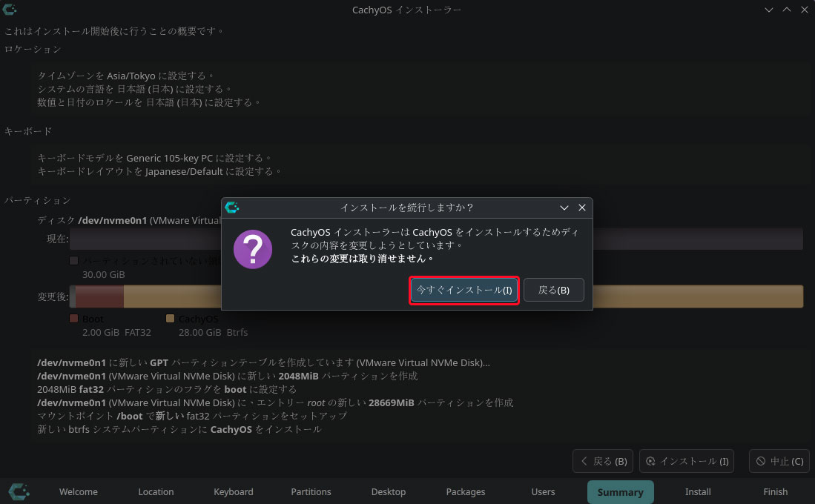Click the purple question mark icon
This screenshot has height=504, width=815.
pyautogui.click(x=253, y=249)
